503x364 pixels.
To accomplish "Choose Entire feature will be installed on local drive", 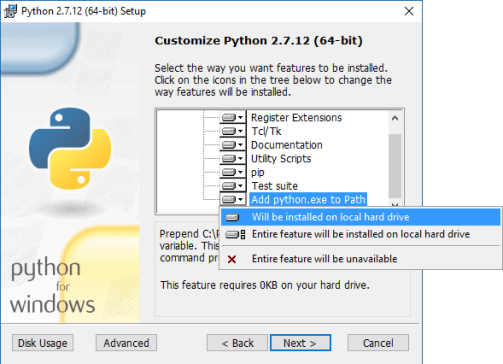I will [x=361, y=234].
